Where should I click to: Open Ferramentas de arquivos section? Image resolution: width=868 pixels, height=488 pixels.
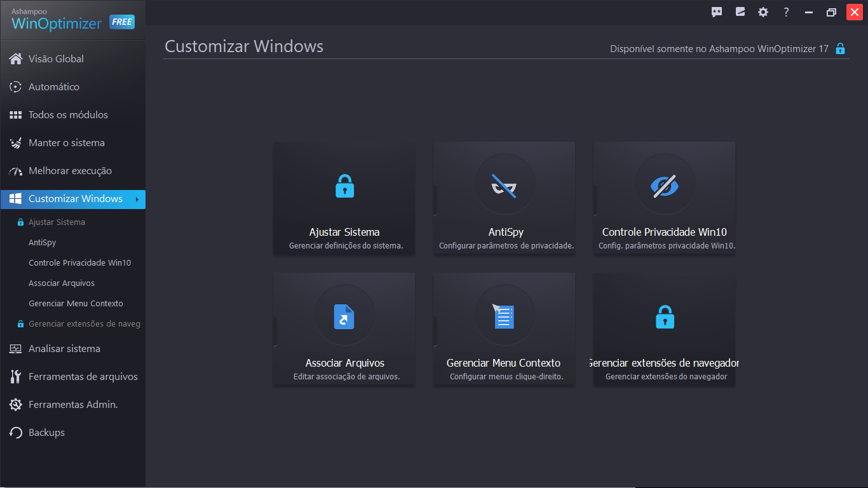tap(83, 377)
